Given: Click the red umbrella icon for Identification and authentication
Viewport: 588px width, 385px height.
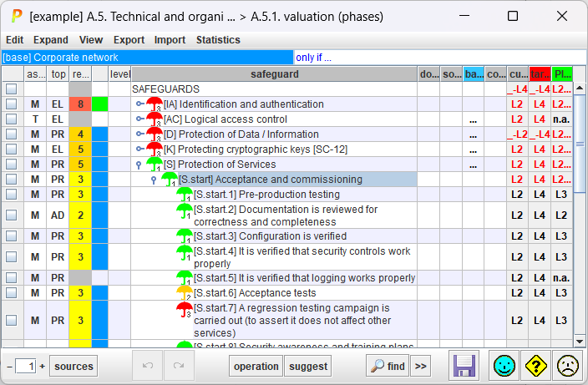Looking at the screenshot, I should [x=155, y=104].
